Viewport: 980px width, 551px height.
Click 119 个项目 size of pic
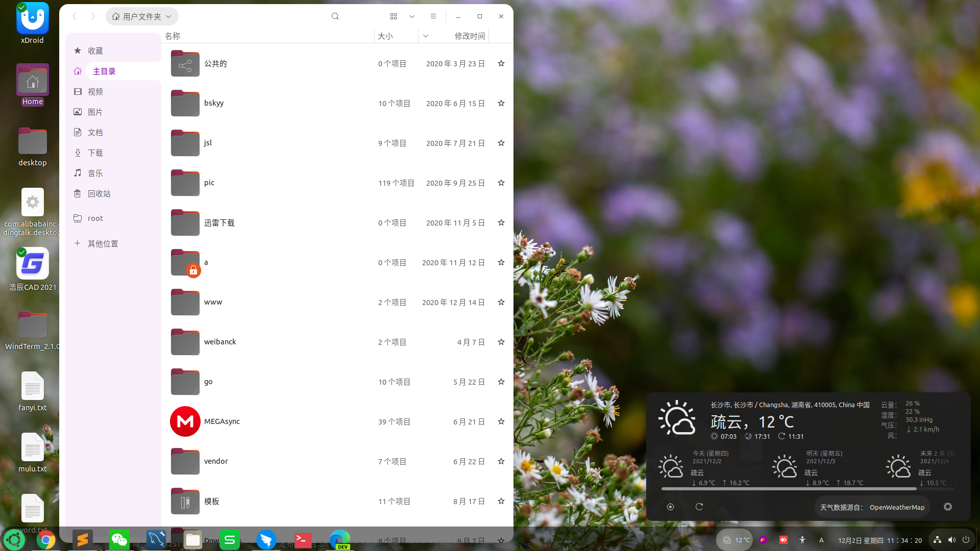[x=396, y=183]
